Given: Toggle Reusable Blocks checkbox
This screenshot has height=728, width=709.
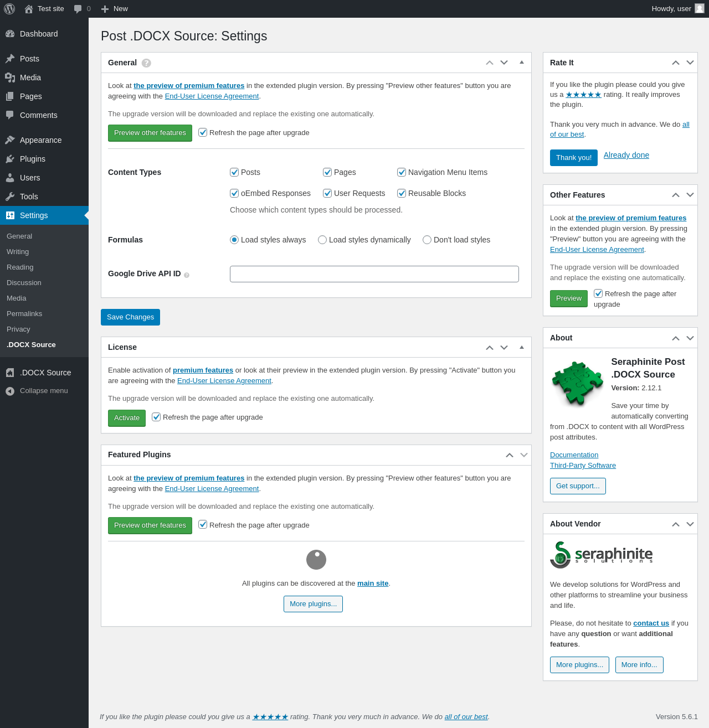Looking at the screenshot, I should [x=402, y=193].
